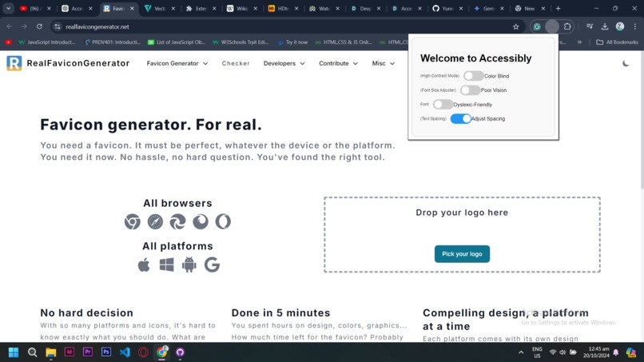644x362 pixels.
Task: Click the Safari compass icon
Action: point(155,222)
